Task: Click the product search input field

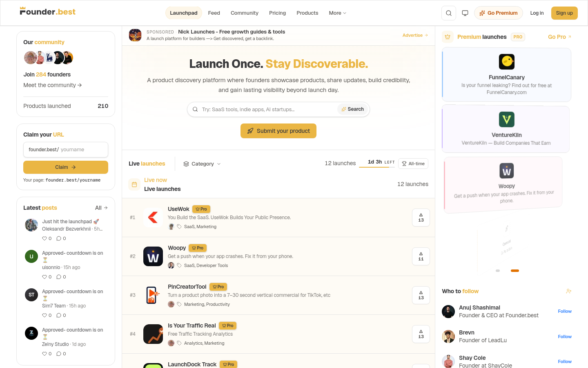Action: tap(267, 109)
